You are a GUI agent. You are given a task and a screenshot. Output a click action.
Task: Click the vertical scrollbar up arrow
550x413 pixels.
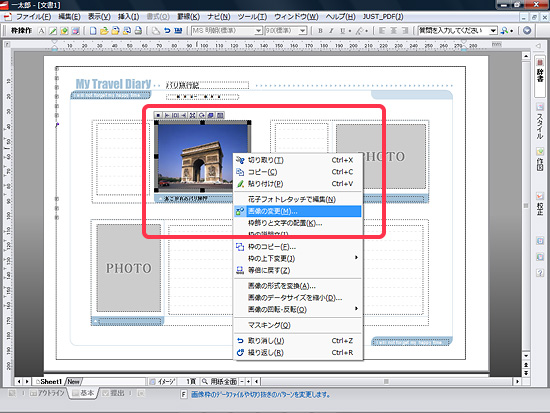pyautogui.click(x=526, y=56)
